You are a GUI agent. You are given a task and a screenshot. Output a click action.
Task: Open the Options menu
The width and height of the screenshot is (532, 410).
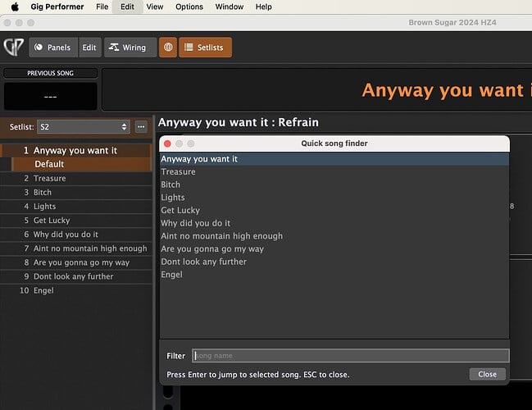tap(189, 7)
